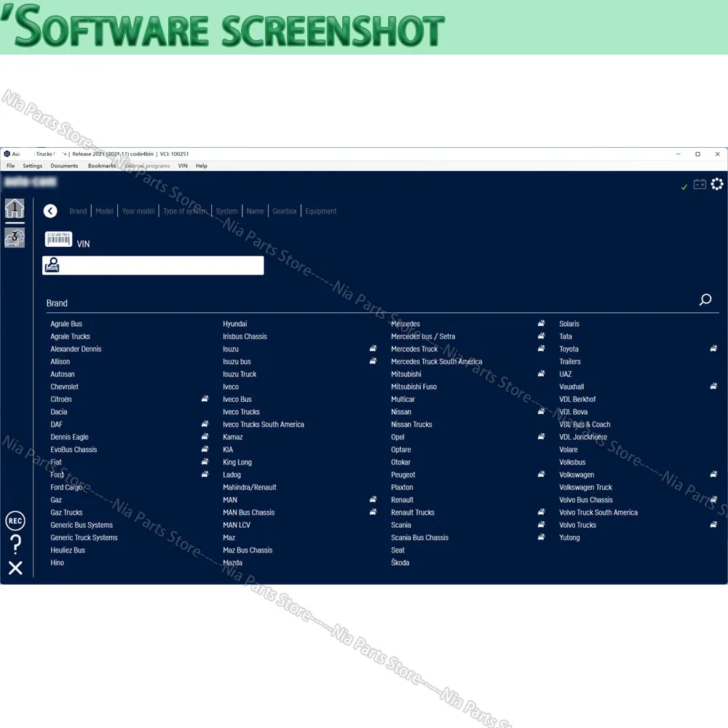Image resolution: width=728 pixels, height=728 pixels.
Task: Pick Iveco Trucks South America
Action: 264,424
